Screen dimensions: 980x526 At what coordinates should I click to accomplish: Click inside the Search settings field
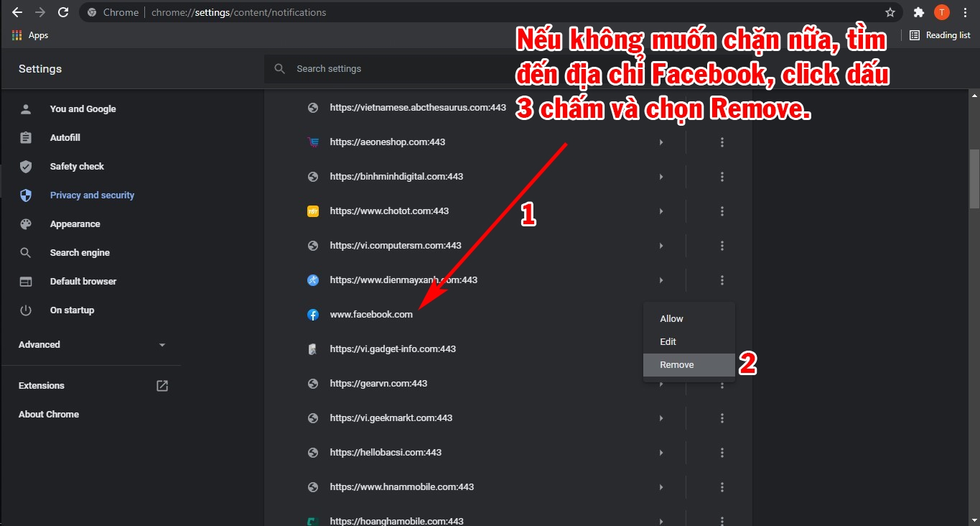click(395, 68)
